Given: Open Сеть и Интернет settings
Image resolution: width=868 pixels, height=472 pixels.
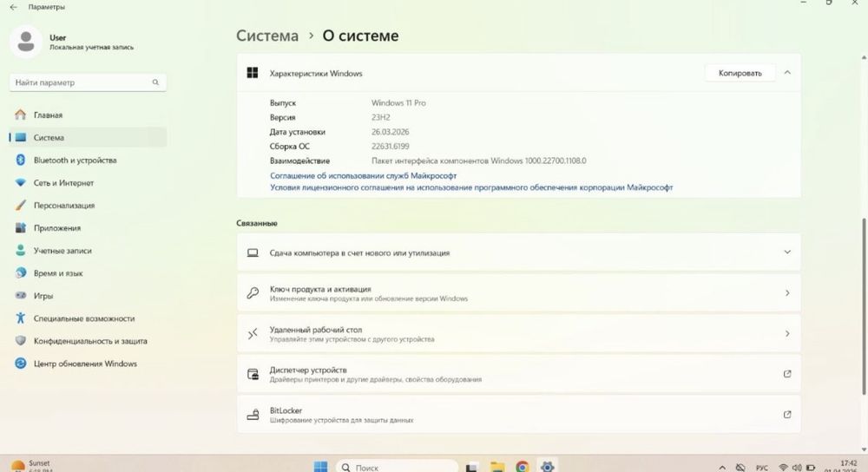Looking at the screenshot, I should (x=88, y=183).
